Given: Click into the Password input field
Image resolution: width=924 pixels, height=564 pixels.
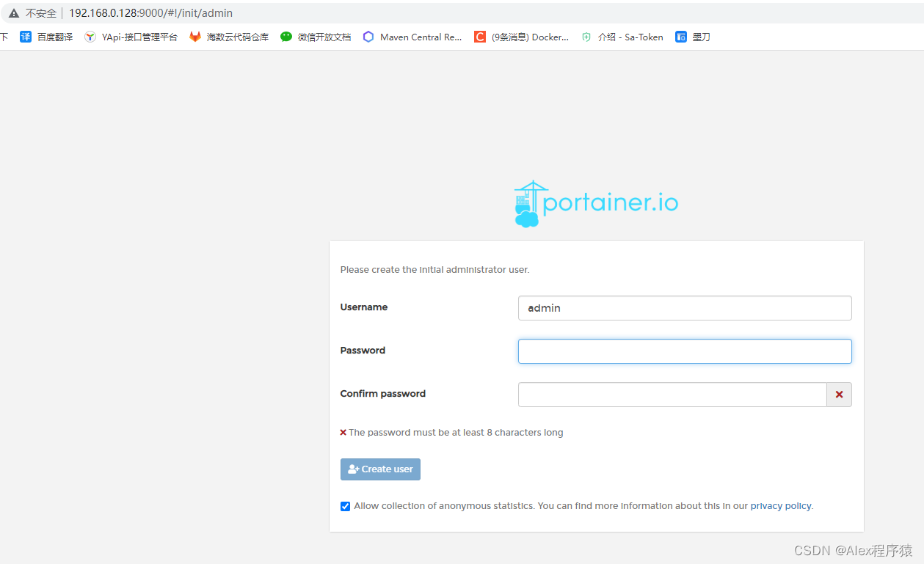Looking at the screenshot, I should click(685, 351).
